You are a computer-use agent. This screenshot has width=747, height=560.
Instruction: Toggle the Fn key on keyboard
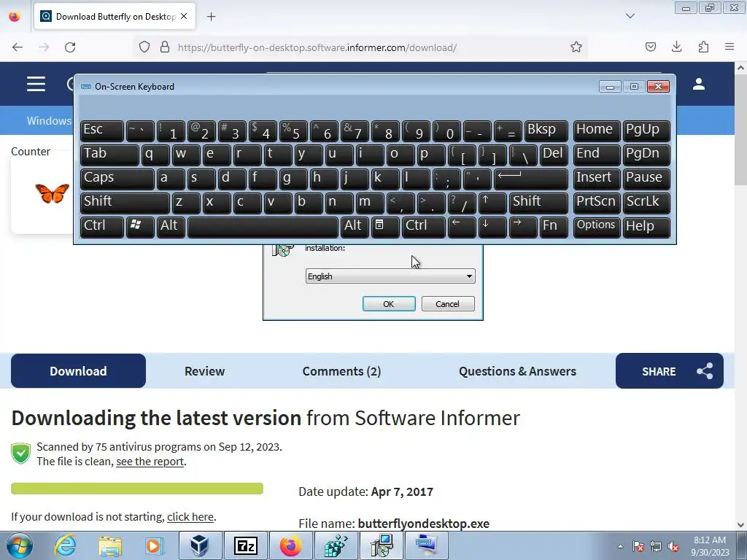click(554, 226)
